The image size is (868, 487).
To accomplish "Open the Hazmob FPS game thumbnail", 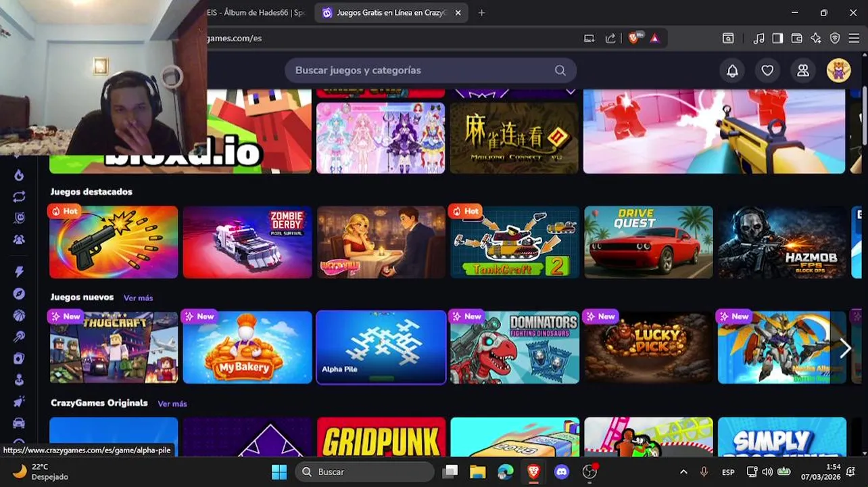I will (782, 242).
